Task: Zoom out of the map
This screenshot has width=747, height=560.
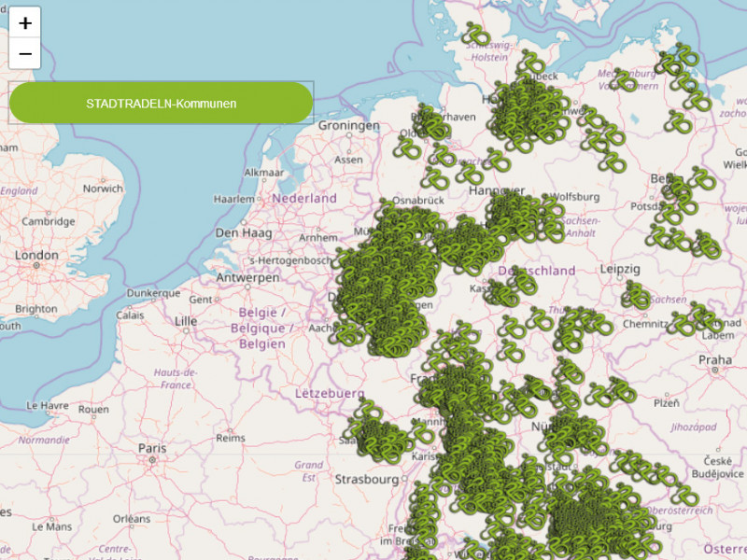Action: coord(24,54)
